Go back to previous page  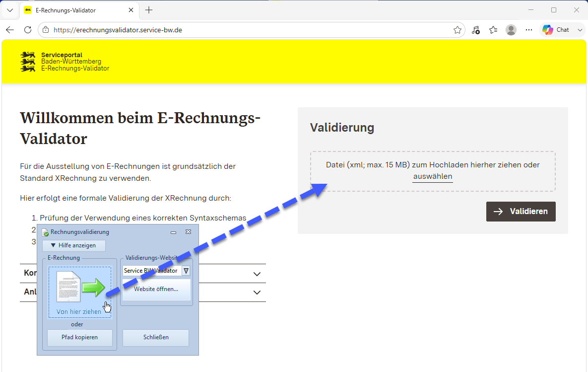click(x=10, y=30)
